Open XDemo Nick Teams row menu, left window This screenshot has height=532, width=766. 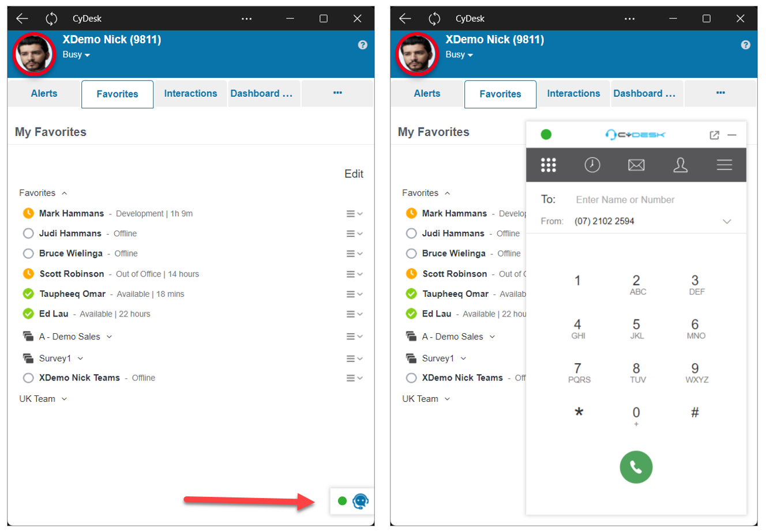354,378
